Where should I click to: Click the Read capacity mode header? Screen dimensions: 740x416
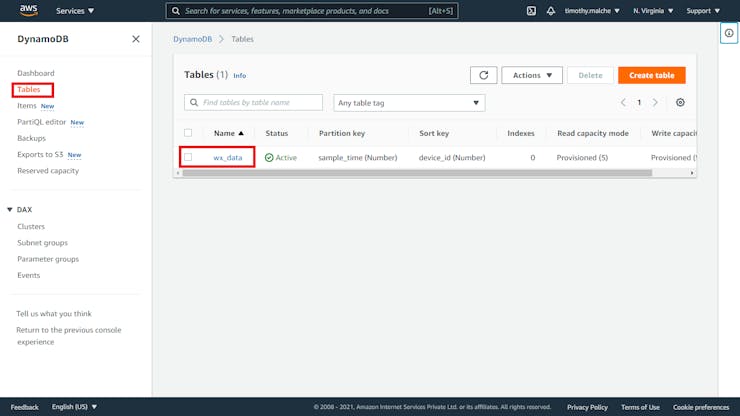click(593, 134)
